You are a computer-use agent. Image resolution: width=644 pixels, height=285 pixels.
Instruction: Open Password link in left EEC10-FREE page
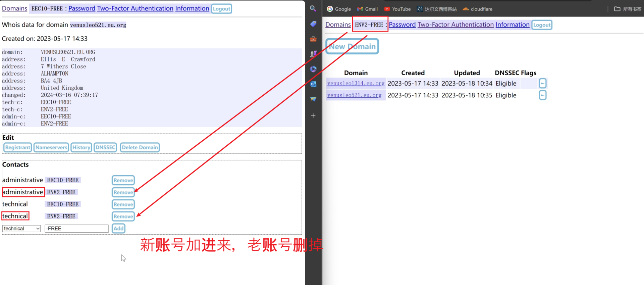[82, 8]
